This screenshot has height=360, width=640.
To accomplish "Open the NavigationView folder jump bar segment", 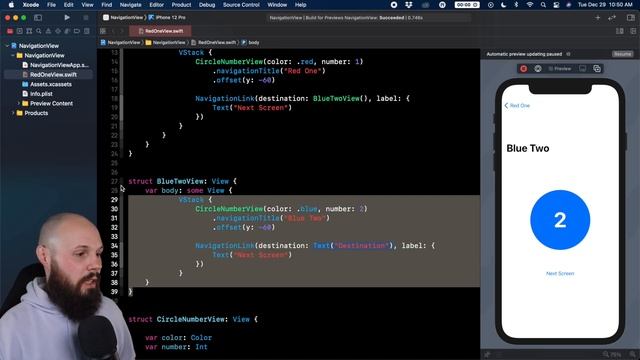I will (165, 42).
